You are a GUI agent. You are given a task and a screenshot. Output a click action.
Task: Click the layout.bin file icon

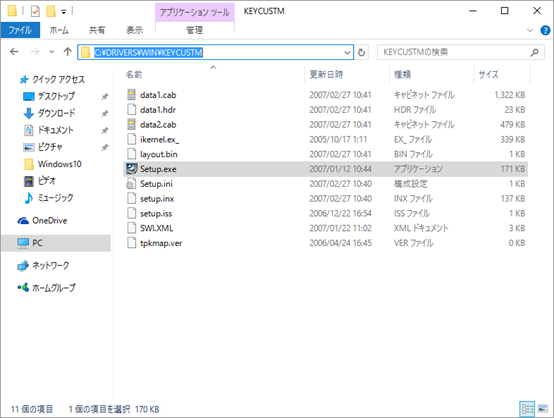(x=131, y=154)
